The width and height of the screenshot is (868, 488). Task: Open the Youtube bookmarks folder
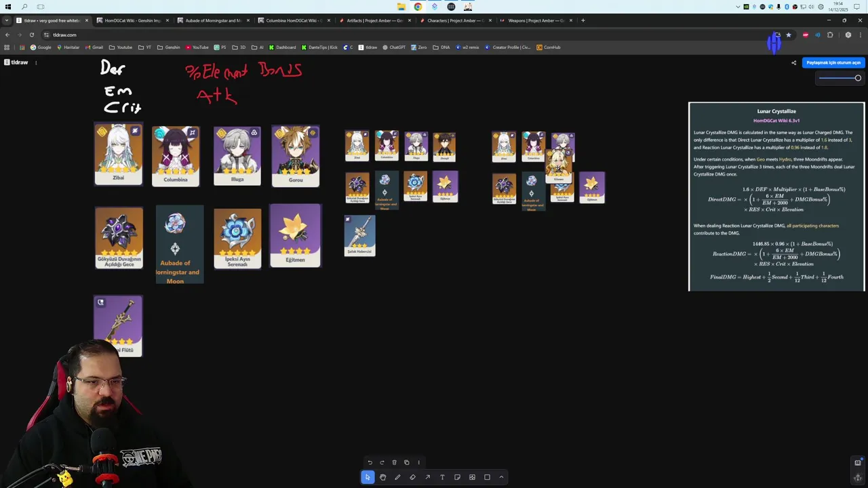[x=121, y=47]
